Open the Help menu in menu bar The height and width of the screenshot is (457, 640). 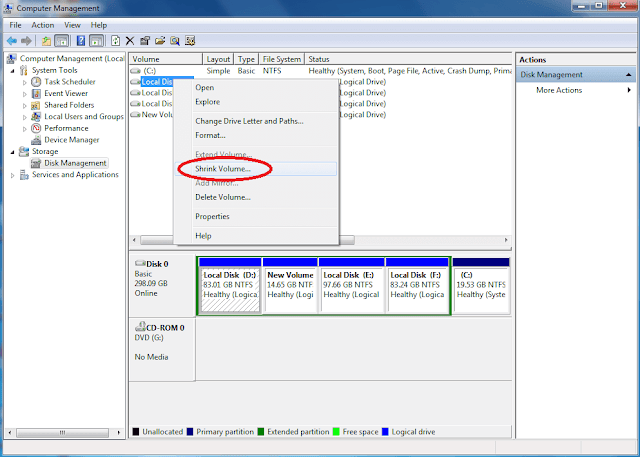click(99, 25)
